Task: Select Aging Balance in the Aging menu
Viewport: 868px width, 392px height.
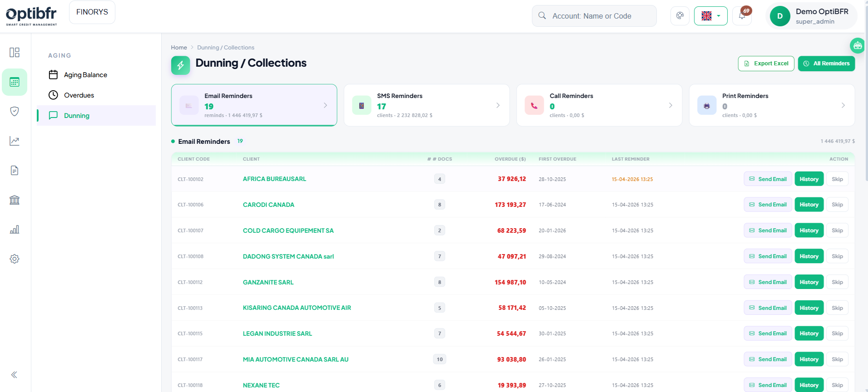Action: coord(85,75)
